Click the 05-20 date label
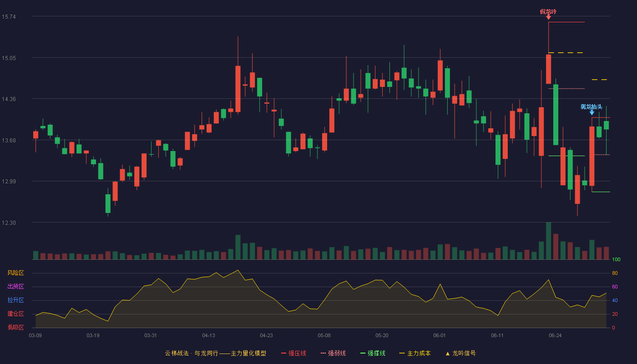 click(382, 335)
